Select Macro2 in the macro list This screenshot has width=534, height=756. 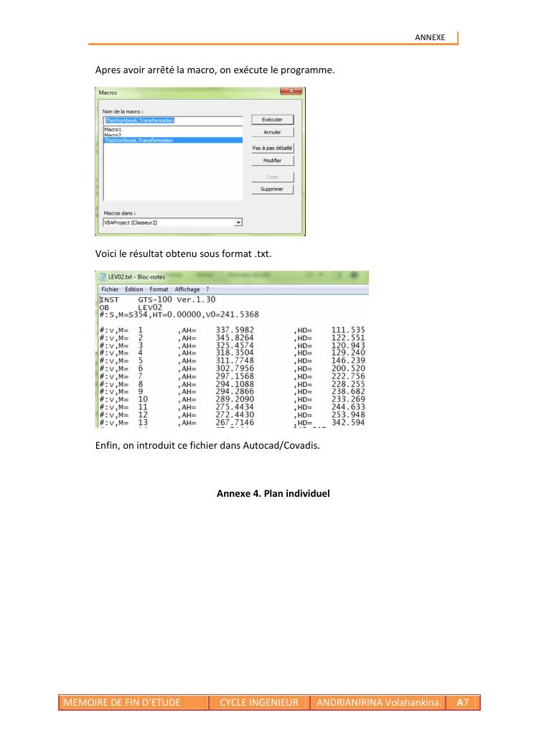tap(113, 135)
